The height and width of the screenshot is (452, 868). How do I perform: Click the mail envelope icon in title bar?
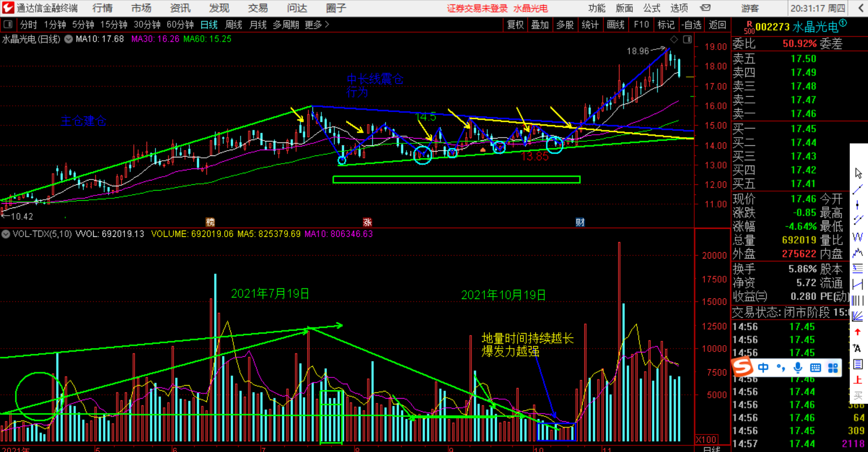(x=705, y=8)
